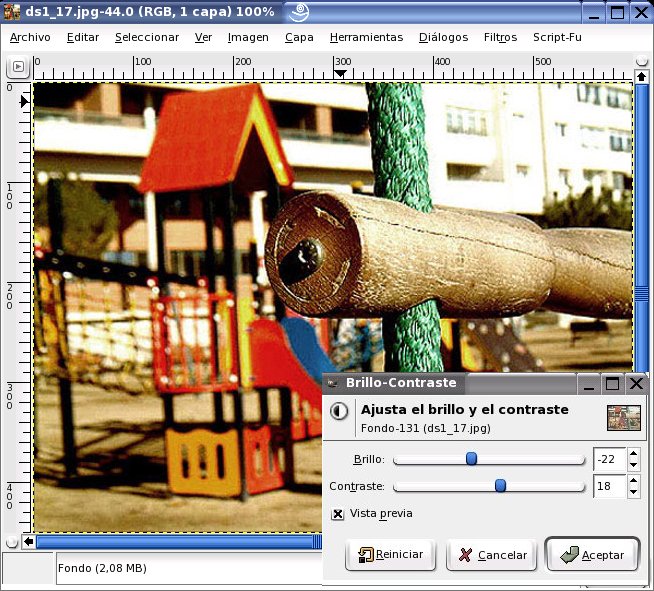Decrease Contraste with the down stepper arrow

[634, 492]
